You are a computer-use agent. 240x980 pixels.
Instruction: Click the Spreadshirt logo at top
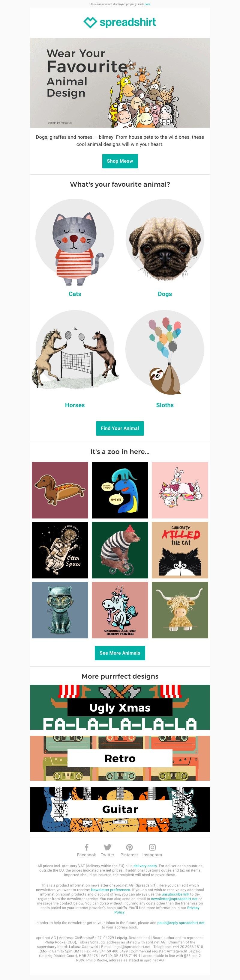[x=120, y=22]
